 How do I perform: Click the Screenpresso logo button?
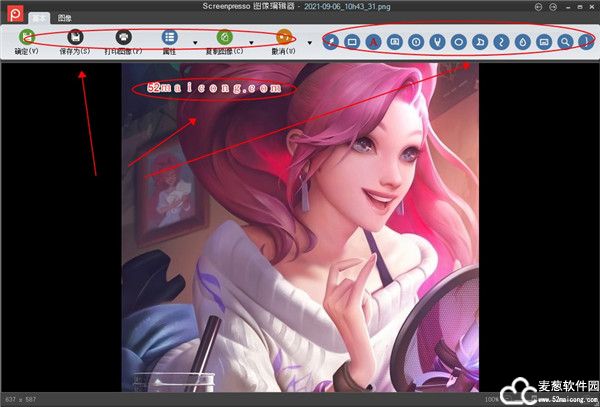click(x=13, y=12)
